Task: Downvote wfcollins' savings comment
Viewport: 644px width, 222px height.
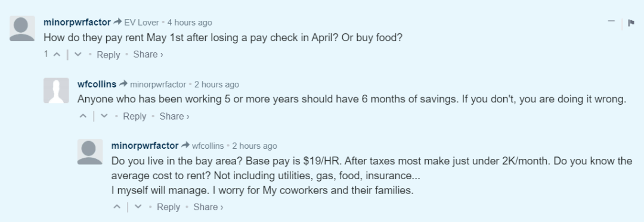Action: coord(104,116)
